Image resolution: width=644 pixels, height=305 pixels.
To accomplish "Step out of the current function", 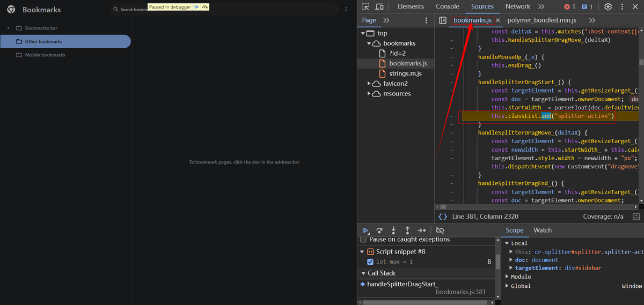I will (x=407, y=230).
